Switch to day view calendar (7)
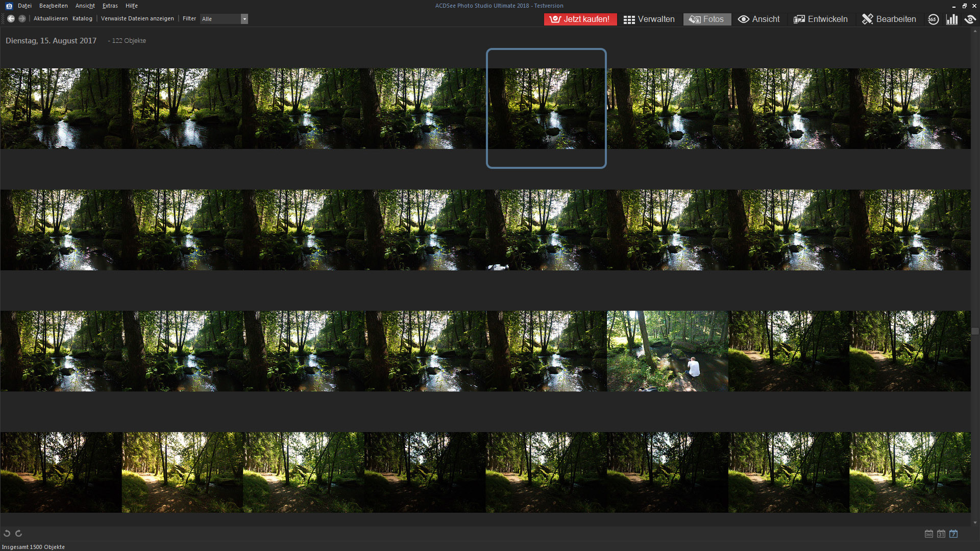980x551 pixels. pyautogui.click(x=953, y=534)
